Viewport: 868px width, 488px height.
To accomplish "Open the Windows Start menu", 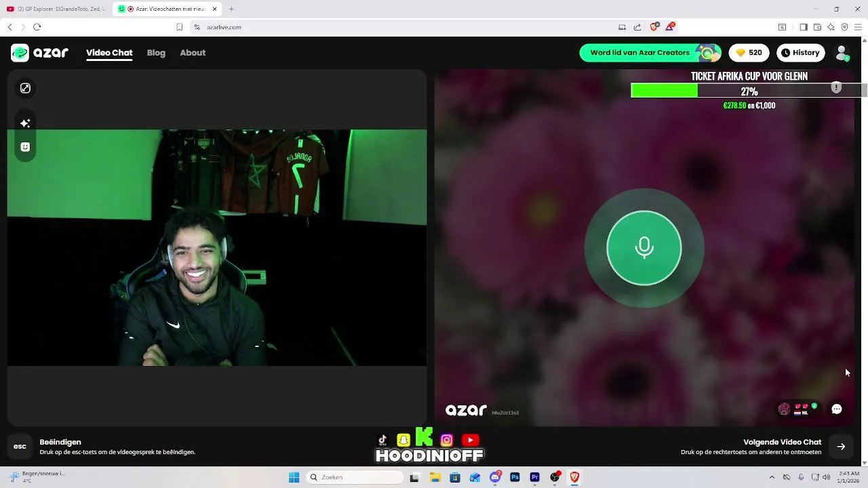I will [294, 477].
